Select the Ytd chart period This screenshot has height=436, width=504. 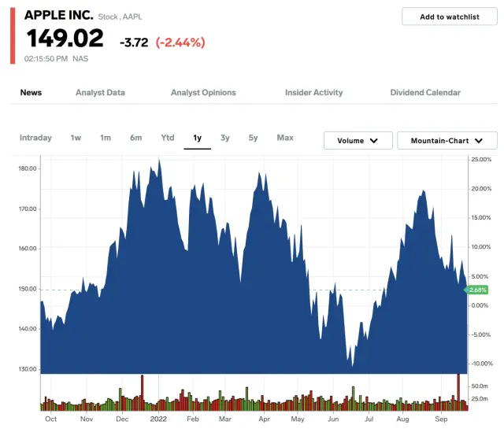tap(167, 138)
